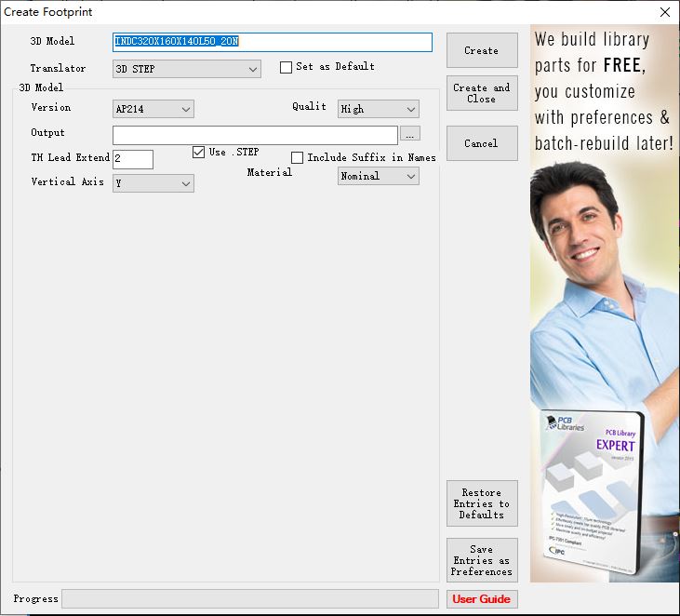
Task: Click the 3D Model name input field
Action: [x=273, y=42]
